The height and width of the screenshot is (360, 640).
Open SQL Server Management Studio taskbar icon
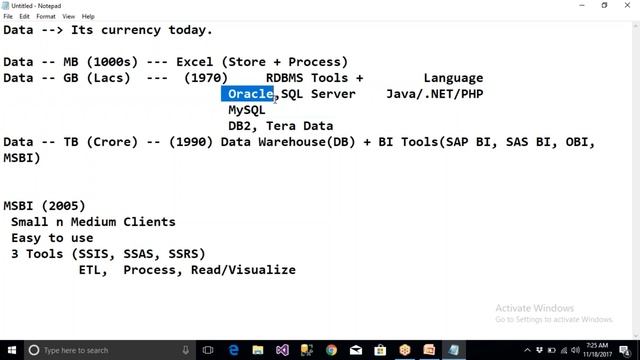tap(307, 350)
